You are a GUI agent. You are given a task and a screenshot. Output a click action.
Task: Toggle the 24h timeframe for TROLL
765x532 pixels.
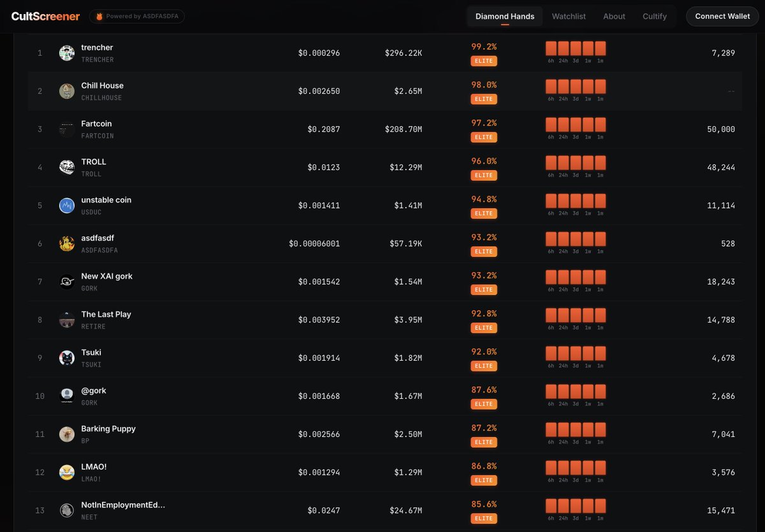coord(563,161)
